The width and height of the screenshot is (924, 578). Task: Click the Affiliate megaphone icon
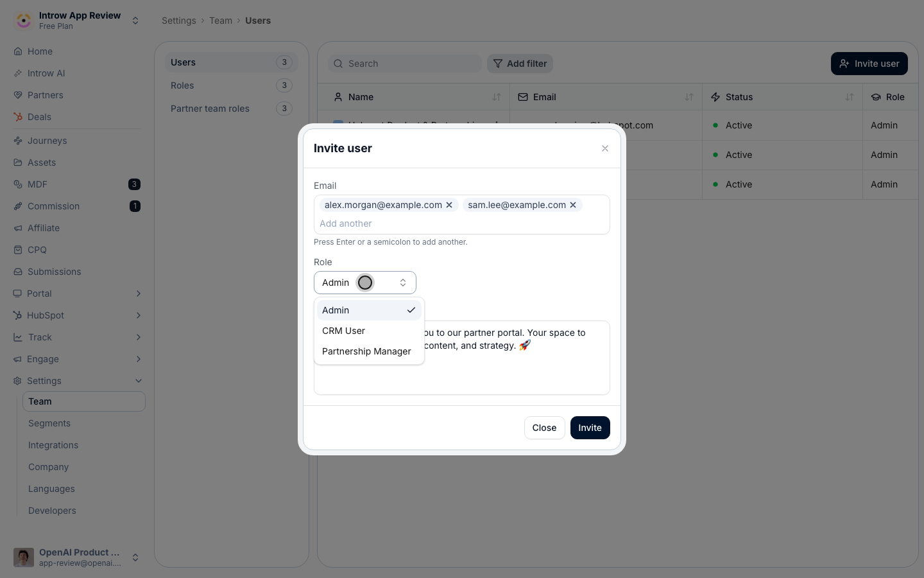coord(18,228)
